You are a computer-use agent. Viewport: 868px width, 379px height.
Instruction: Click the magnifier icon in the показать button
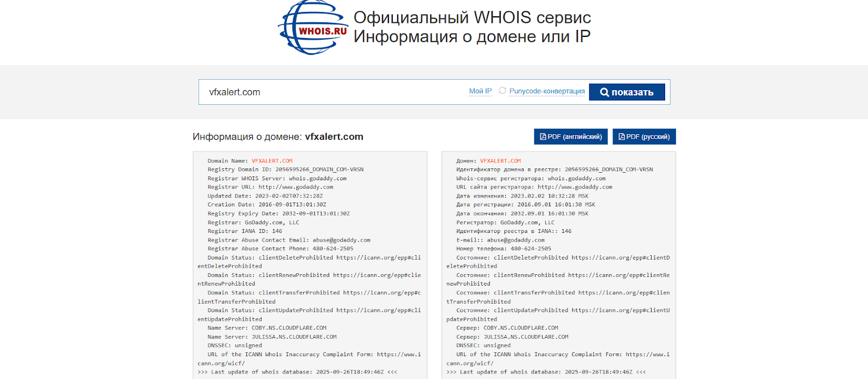(604, 92)
